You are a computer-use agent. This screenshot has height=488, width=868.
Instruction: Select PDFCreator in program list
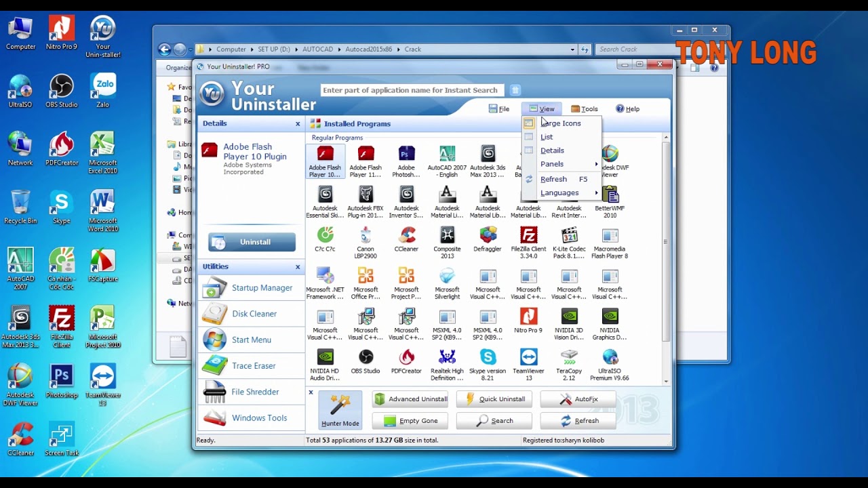[406, 362]
